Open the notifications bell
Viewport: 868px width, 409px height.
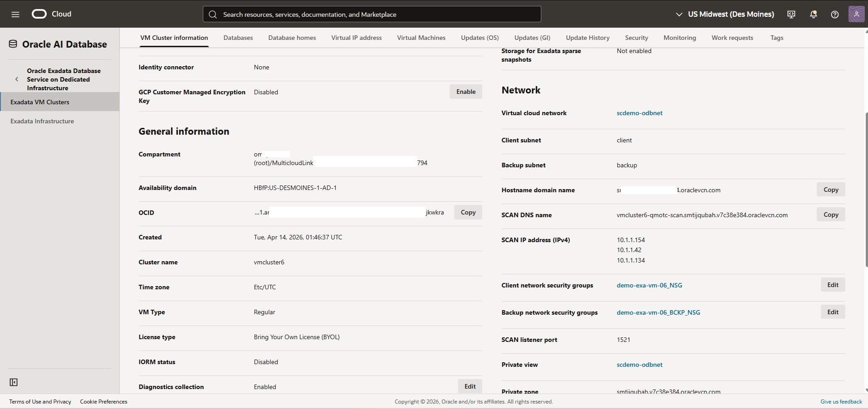click(814, 15)
